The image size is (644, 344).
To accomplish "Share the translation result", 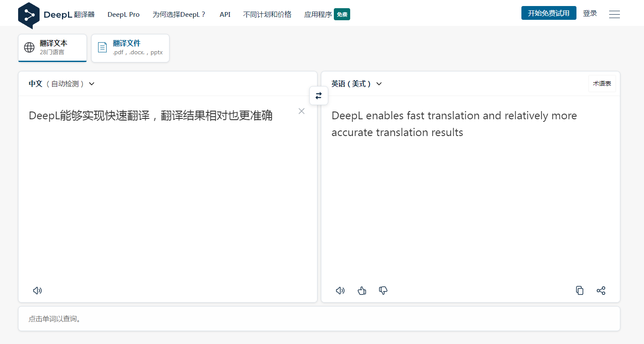I will click(x=601, y=291).
